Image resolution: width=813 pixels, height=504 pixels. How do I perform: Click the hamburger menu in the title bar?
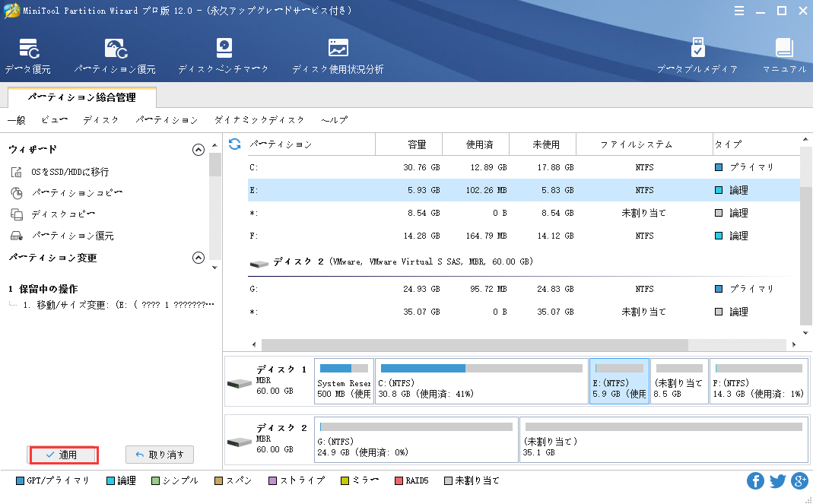(x=740, y=11)
